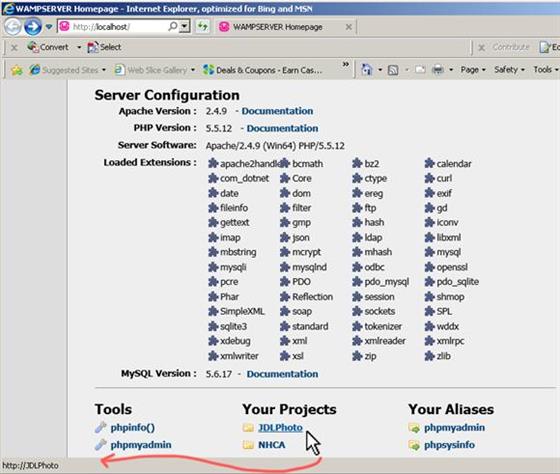Click the puzzle icon beside bcmath
The height and width of the screenshot is (474, 560).
click(x=285, y=163)
